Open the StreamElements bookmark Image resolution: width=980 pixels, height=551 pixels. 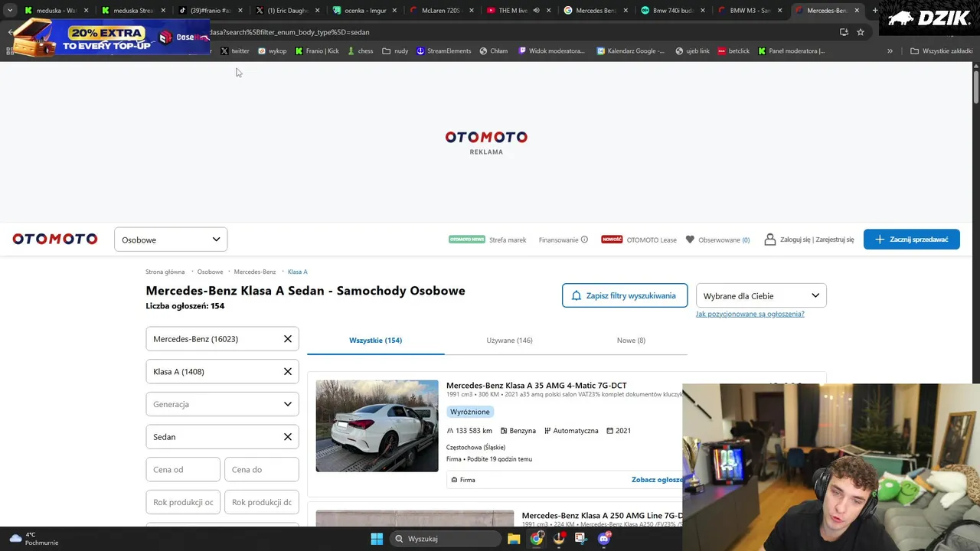(x=444, y=51)
